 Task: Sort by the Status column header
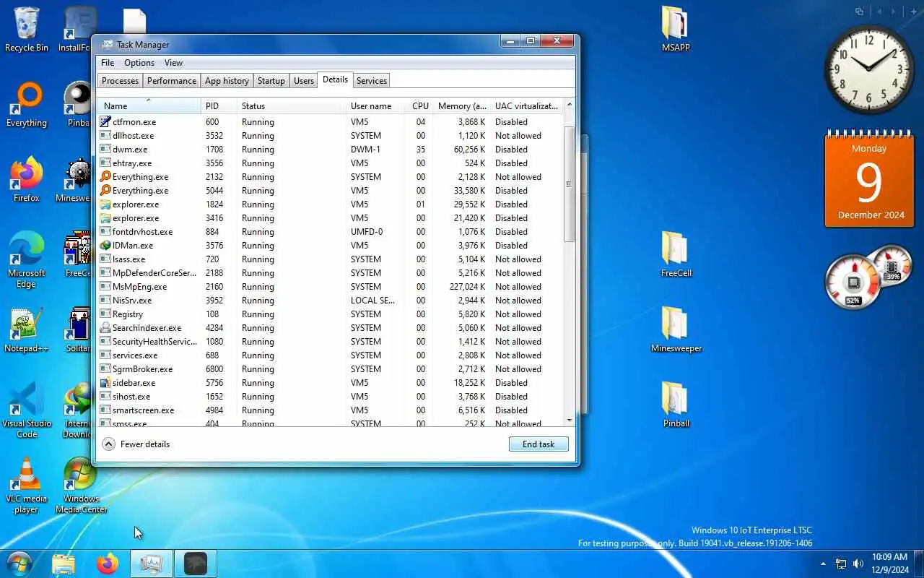tap(292, 106)
